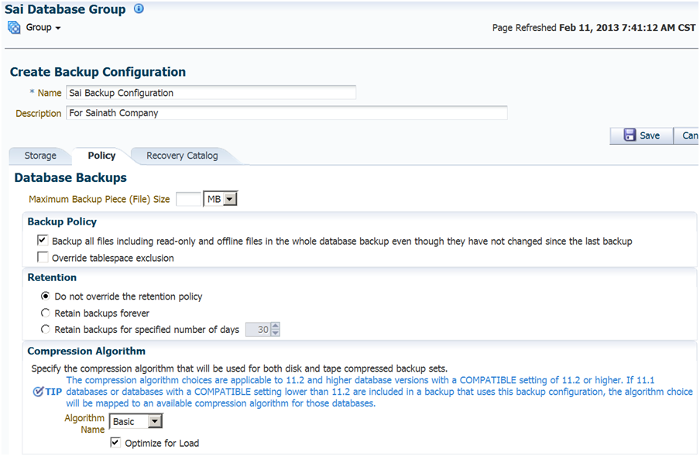
Task: Click the retention days stepper arrows
Action: click(x=275, y=329)
